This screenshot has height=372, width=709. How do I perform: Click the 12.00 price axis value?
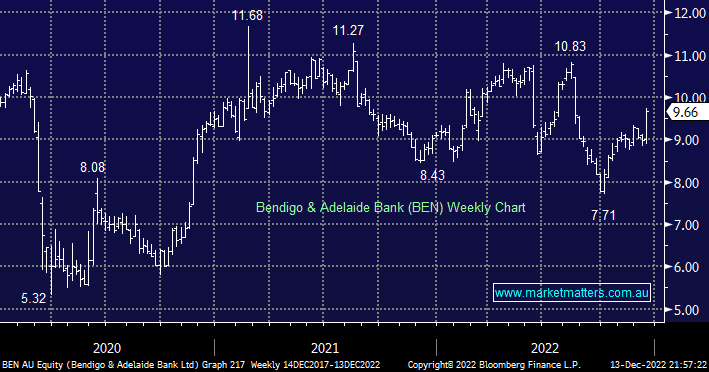[690, 13]
